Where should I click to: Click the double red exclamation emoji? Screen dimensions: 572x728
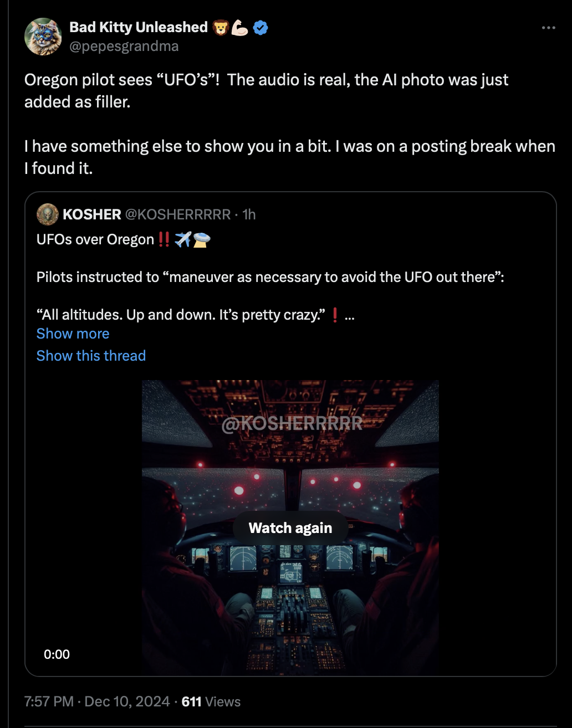[x=164, y=240]
